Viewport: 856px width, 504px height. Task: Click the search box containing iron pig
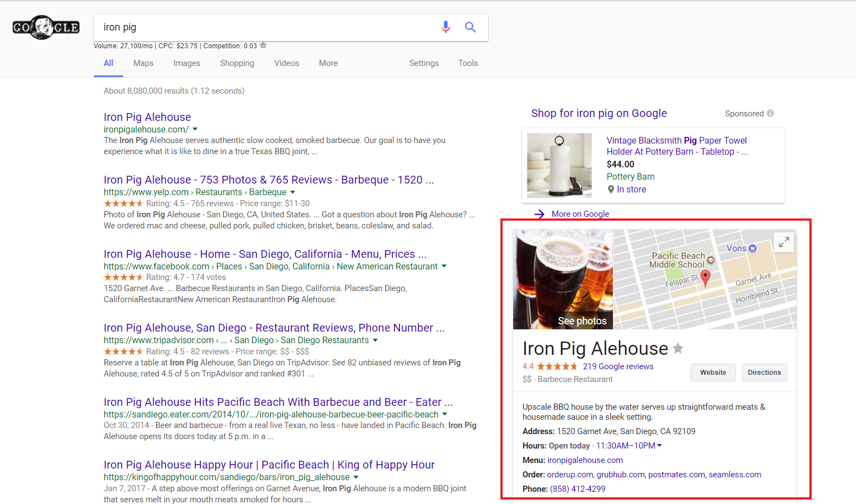pos(266,27)
